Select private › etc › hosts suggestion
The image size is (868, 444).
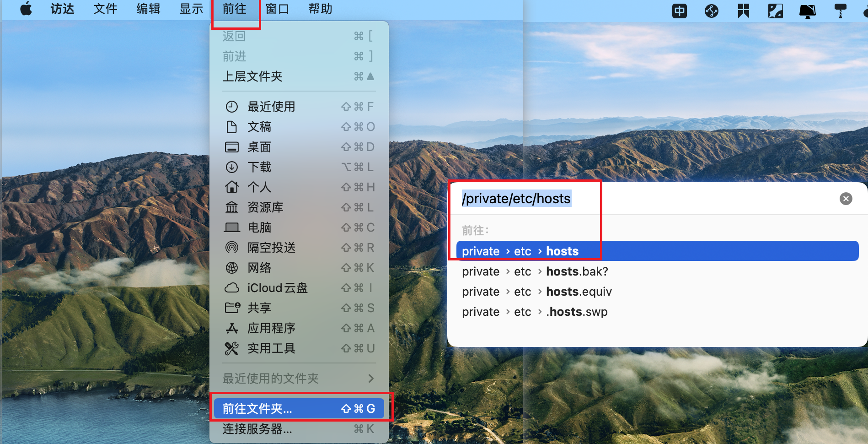pyautogui.click(x=657, y=251)
